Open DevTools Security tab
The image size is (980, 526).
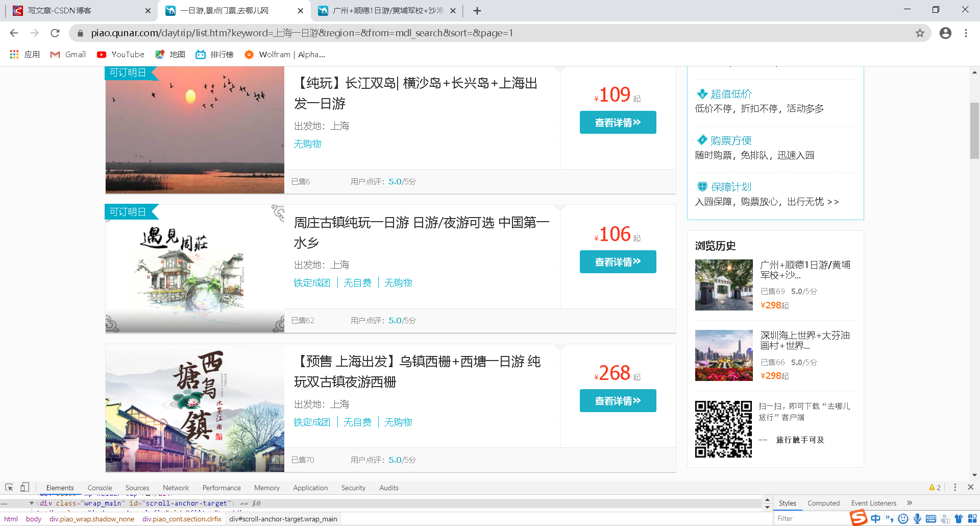(353, 488)
